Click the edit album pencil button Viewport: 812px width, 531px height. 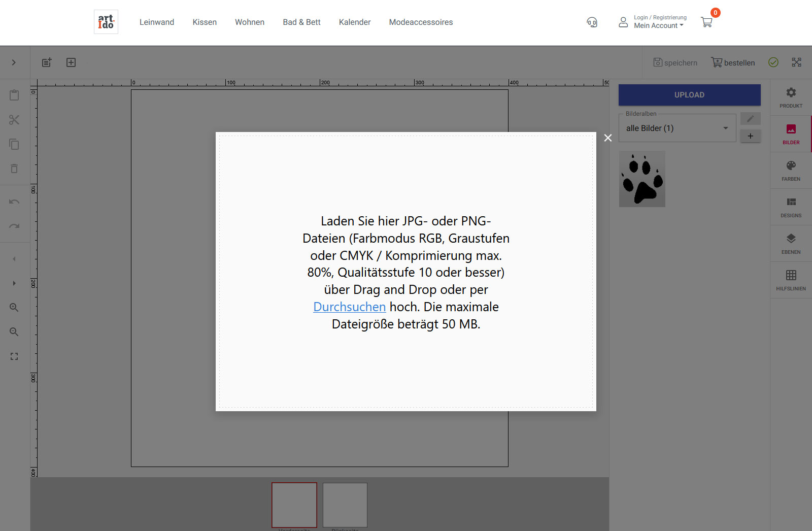click(x=750, y=119)
